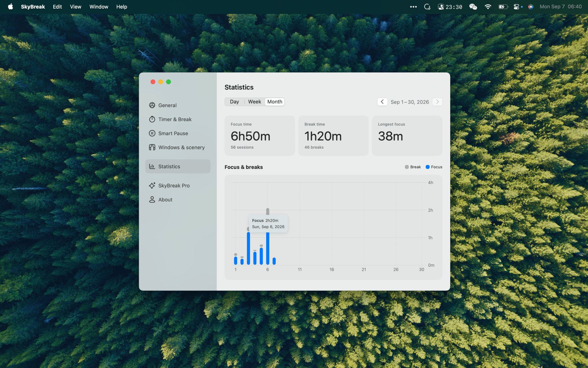The image size is (588, 368).
Task: Click the gray Break legend dot
Action: pos(407,167)
